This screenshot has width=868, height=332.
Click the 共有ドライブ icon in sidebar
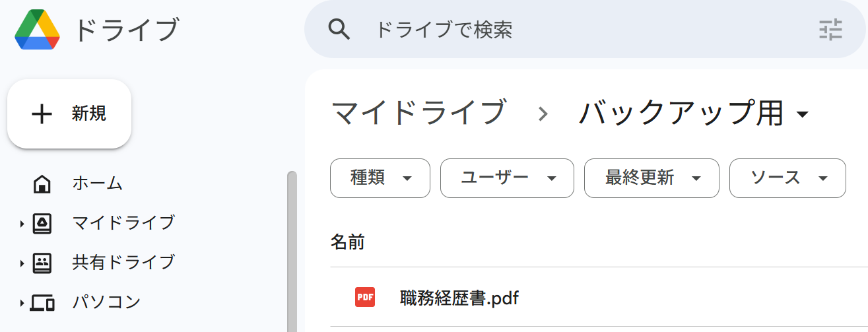[x=42, y=263]
